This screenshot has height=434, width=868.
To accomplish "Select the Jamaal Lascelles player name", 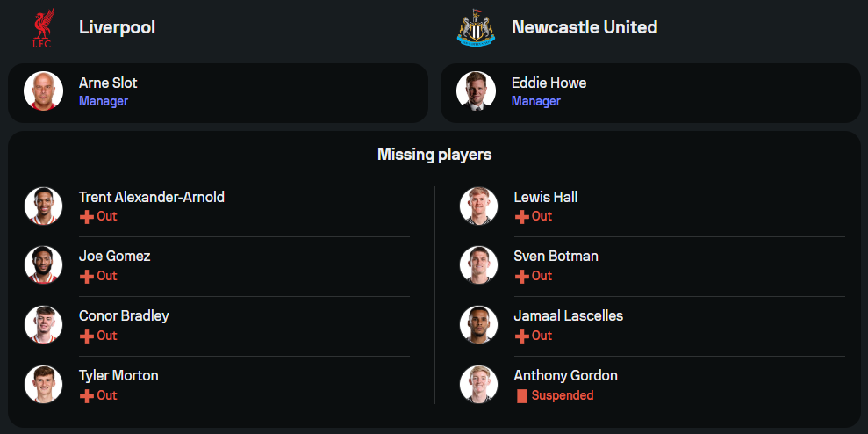I will tap(568, 315).
